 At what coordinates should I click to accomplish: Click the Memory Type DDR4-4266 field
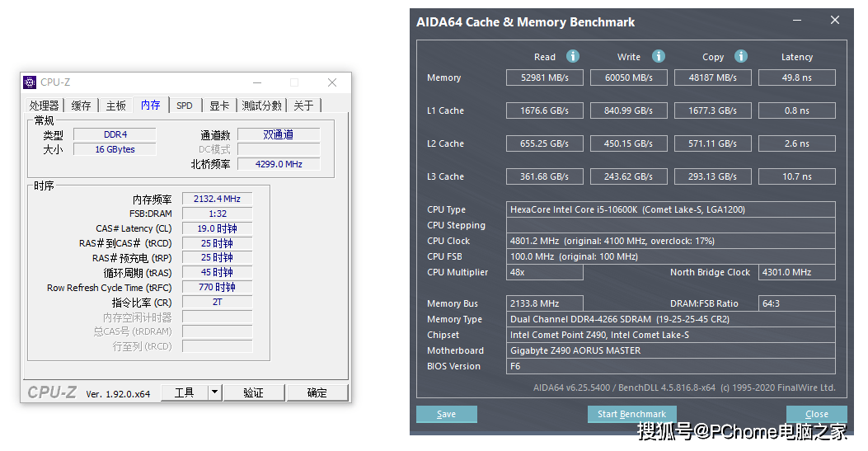671,319
